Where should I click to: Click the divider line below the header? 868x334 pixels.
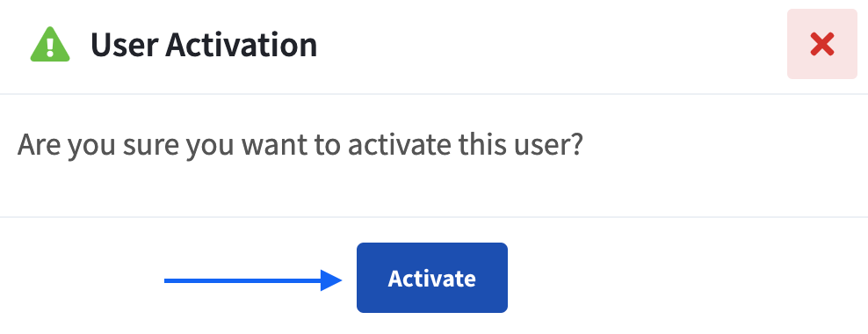434,94
